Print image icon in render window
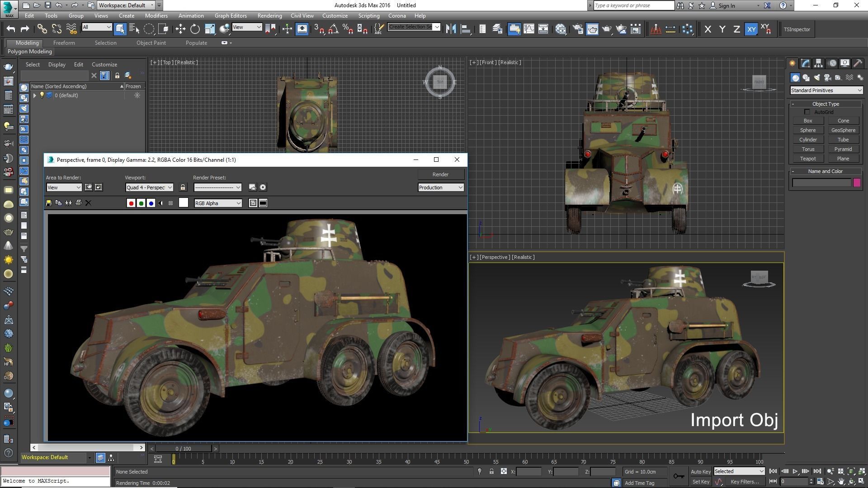The image size is (868, 488). click(x=78, y=203)
